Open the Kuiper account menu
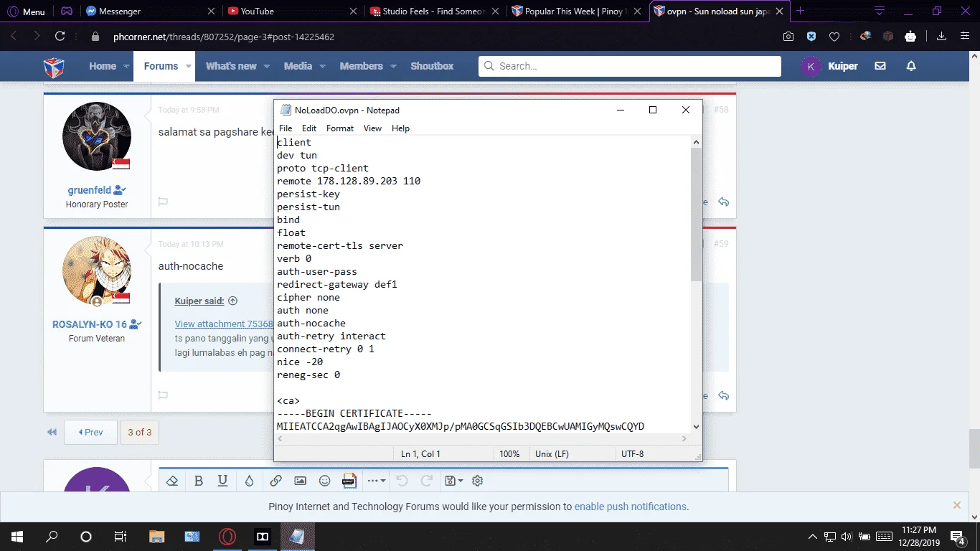The width and height of the screenshot is (980, 551). click(829, 66)
